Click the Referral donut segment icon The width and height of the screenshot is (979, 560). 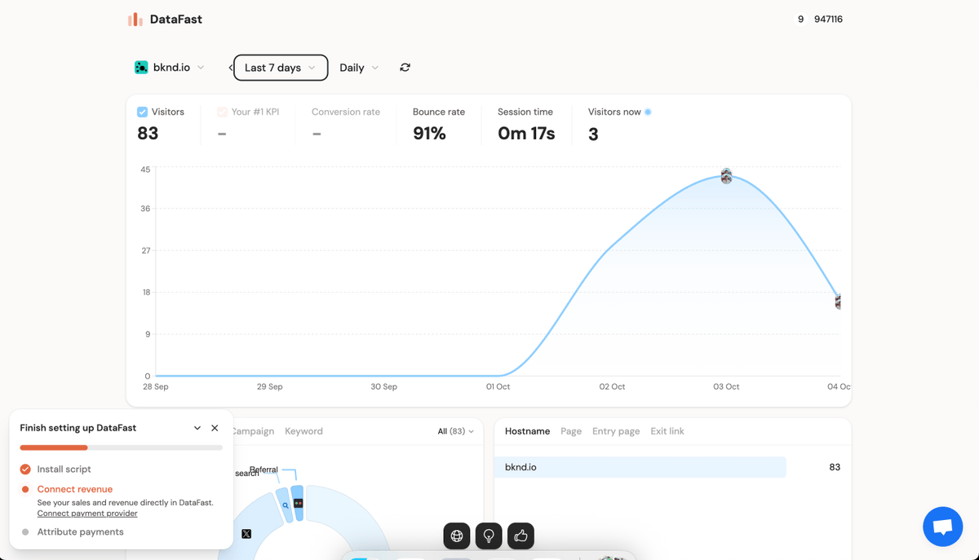(298, 504)
